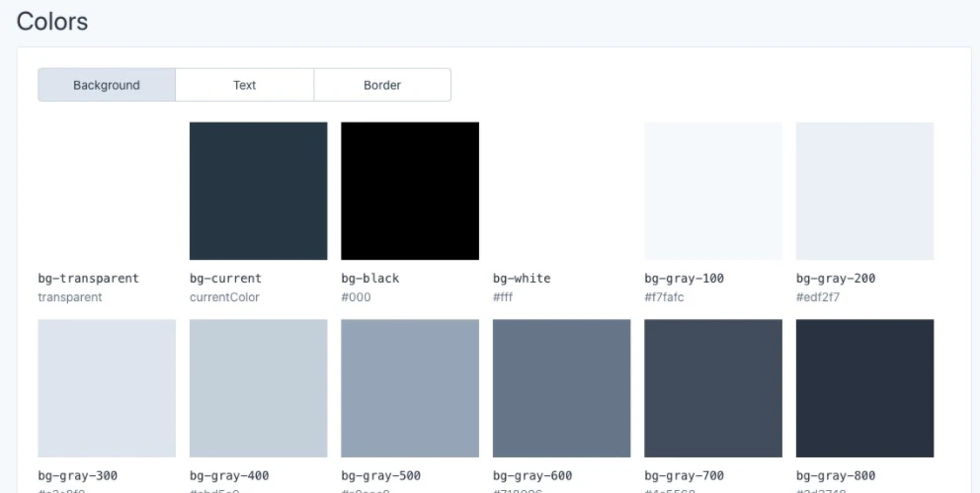Click the 'currentColor' value text
Viewport: 980px width, 493px height.
click(x=224, y=297)
